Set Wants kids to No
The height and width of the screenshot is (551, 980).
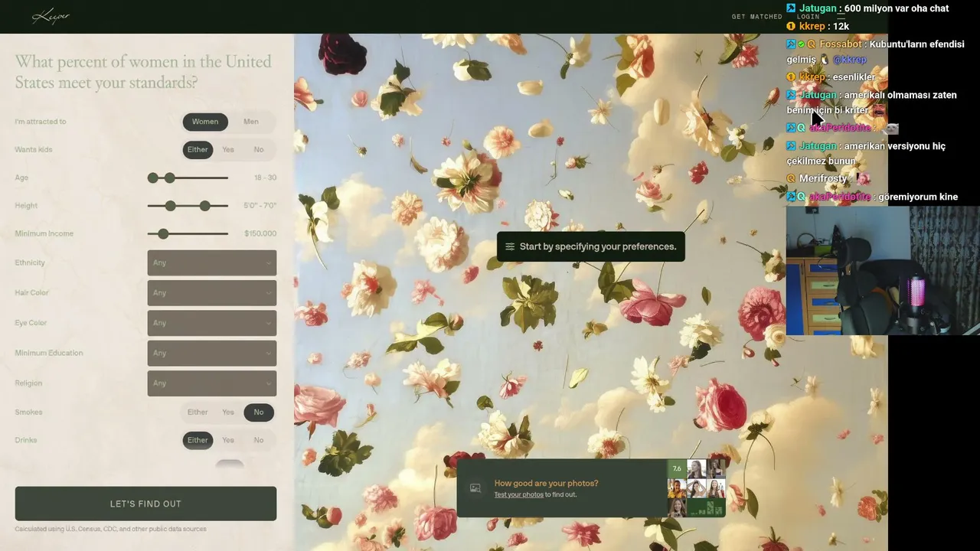[259, 149]
